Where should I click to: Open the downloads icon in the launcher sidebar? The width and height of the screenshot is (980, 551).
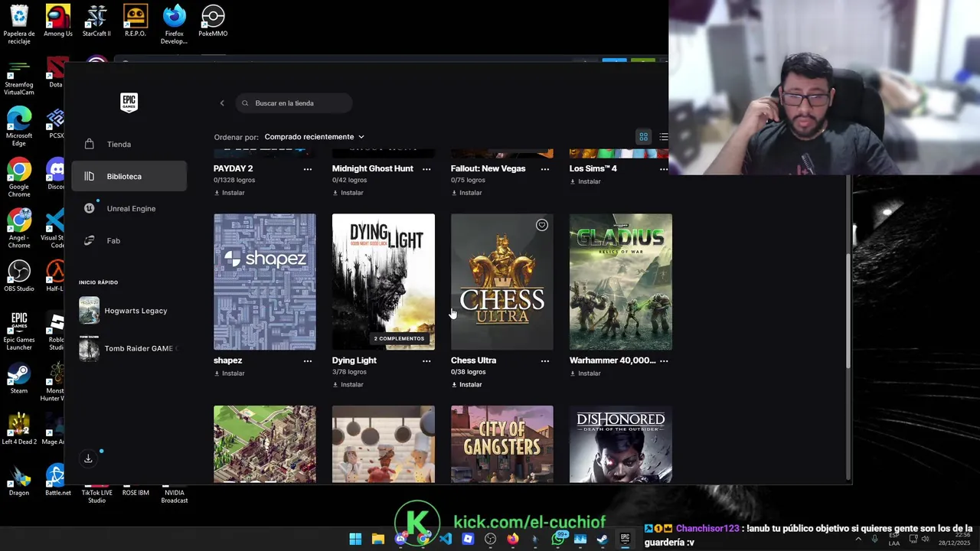click(x=88, y=458)
